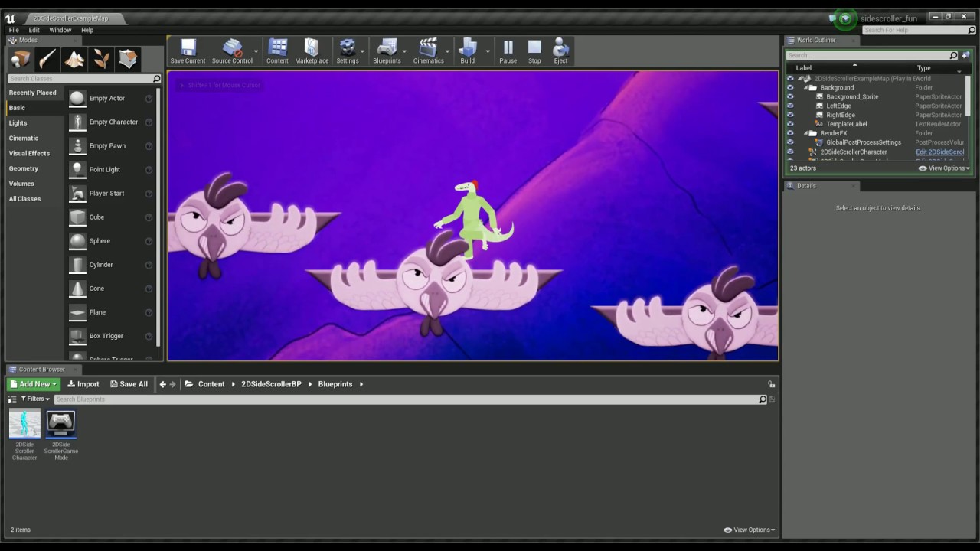
Task: Eject from the player controller
Action: click(x=560, y=51)
